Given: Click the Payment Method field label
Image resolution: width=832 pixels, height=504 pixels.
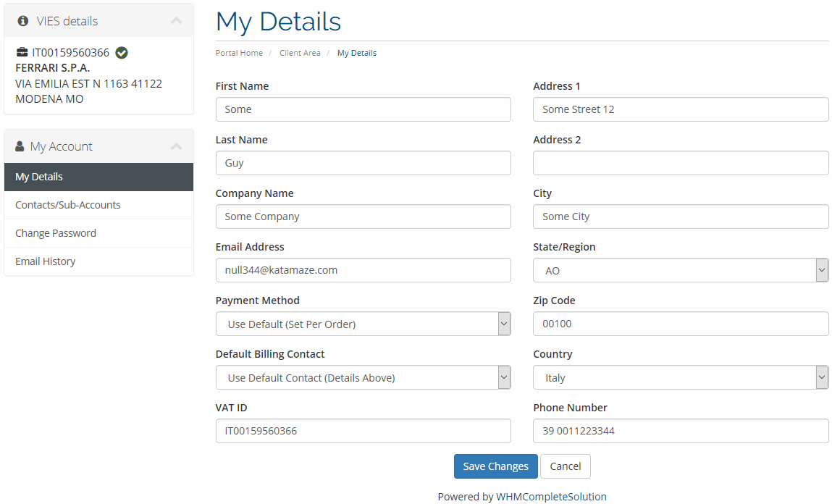Looking at the screenshot, I should [x=257, y=301].
